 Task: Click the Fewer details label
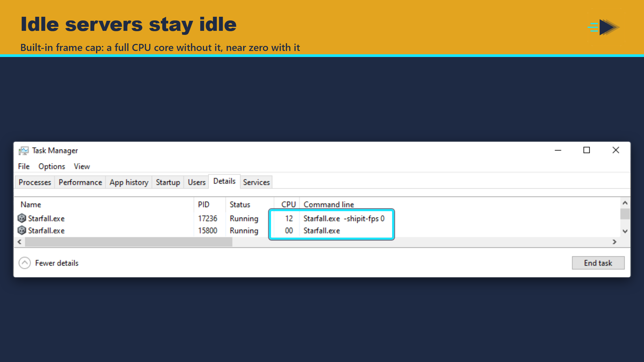click(x=57, y=263)
